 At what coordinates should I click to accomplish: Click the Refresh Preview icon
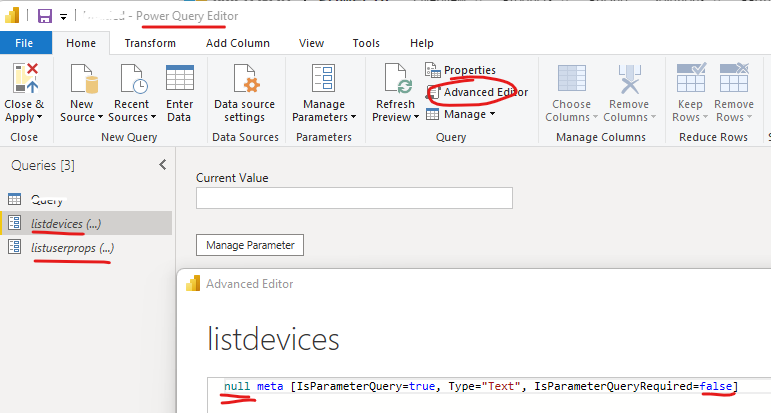point(398,78)
